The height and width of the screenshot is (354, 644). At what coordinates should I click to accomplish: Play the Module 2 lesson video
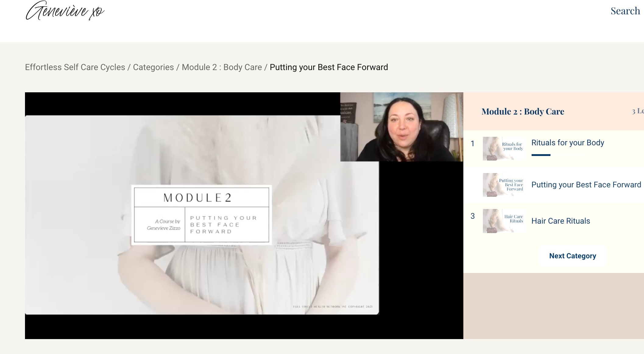click(244, 215)
